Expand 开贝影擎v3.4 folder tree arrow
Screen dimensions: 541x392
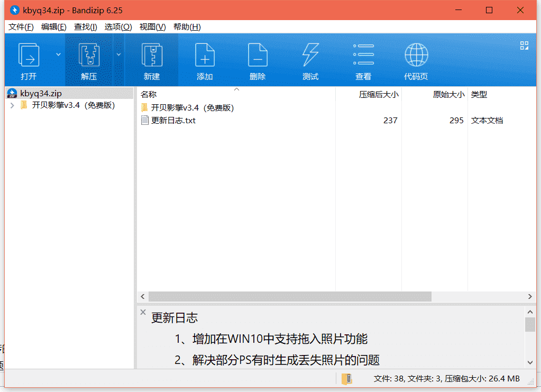tap(12, 105)
